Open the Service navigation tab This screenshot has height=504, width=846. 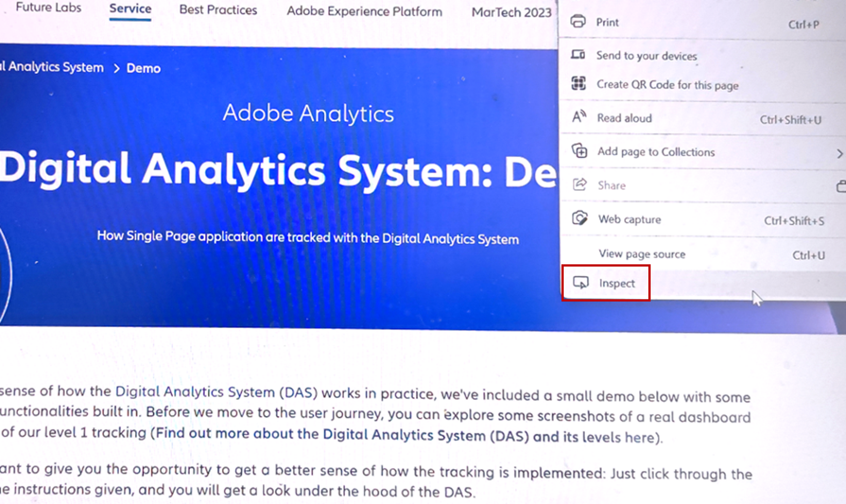pos(130,9)
